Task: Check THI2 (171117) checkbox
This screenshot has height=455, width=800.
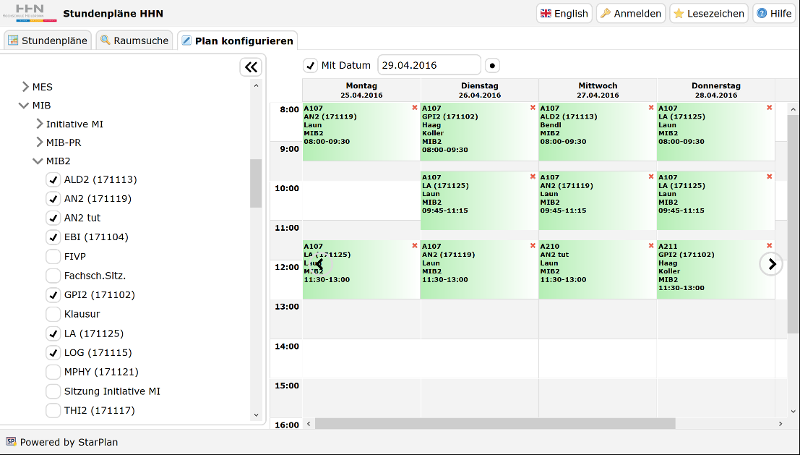Action: (53, 410)
